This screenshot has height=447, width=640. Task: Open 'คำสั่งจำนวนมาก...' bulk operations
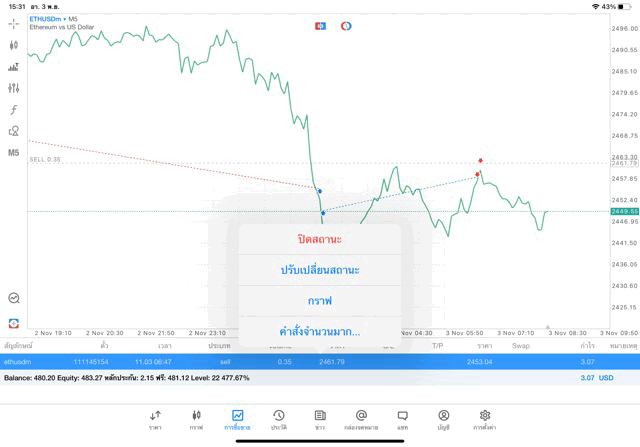(x=320, y=331)
